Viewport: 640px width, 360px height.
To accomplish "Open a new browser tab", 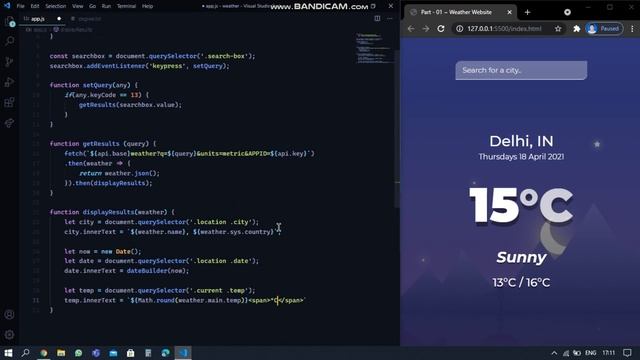I will [527, 12].
